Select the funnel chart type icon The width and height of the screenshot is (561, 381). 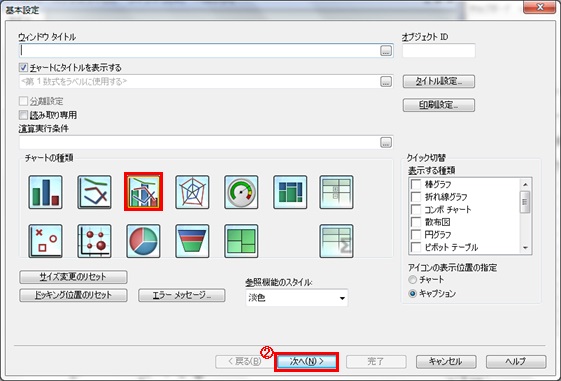click(x=192, y=241)
